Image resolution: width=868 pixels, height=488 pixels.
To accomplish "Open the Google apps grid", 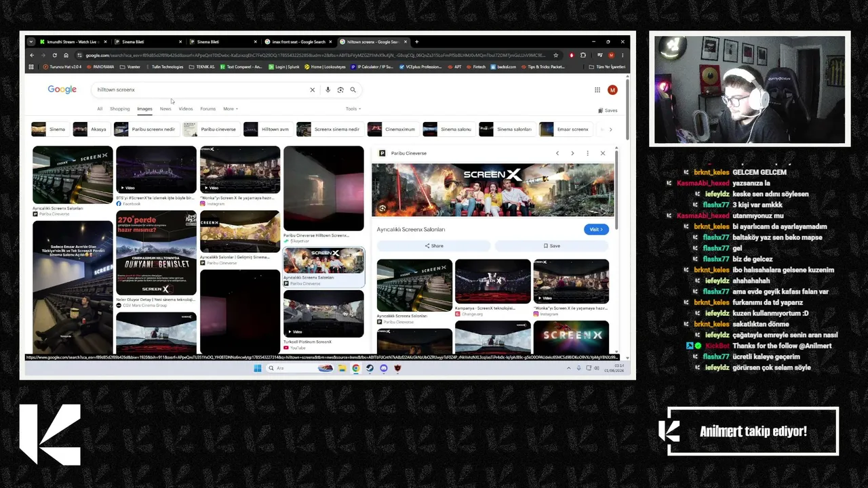I will (x=597, y=89).
